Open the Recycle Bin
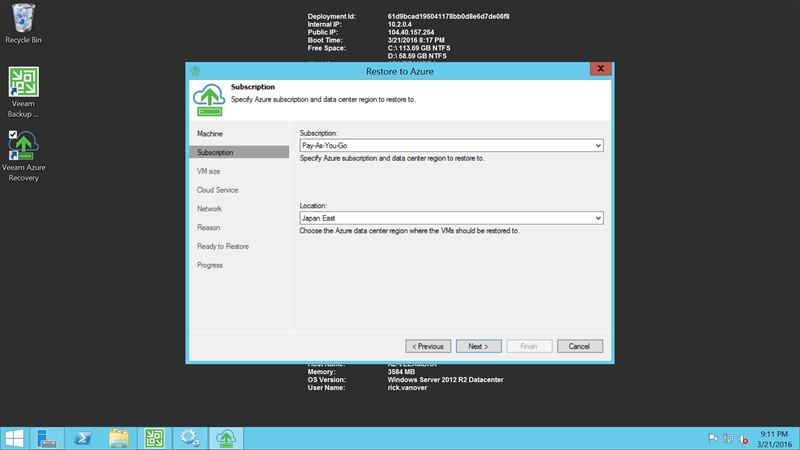Screen dimensions: 800x450 (23, 18)
